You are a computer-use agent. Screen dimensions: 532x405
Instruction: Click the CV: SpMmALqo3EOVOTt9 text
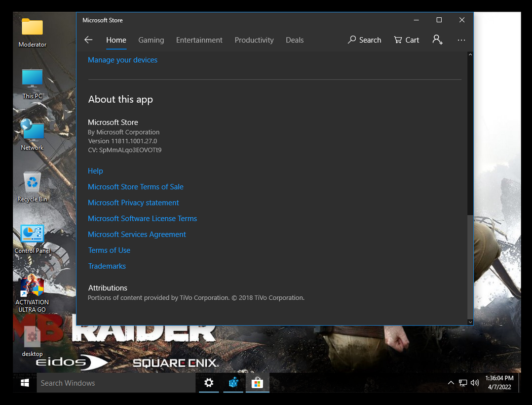coord(125,150)
